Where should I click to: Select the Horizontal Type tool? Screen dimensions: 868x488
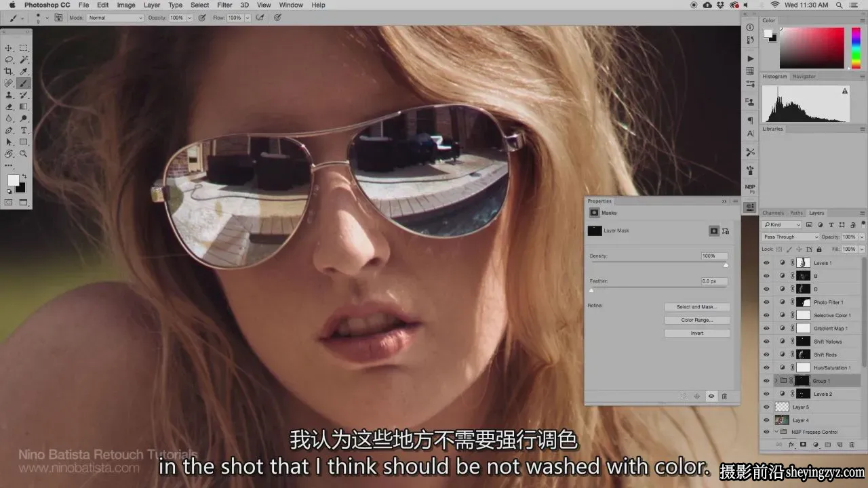point(24,130)
